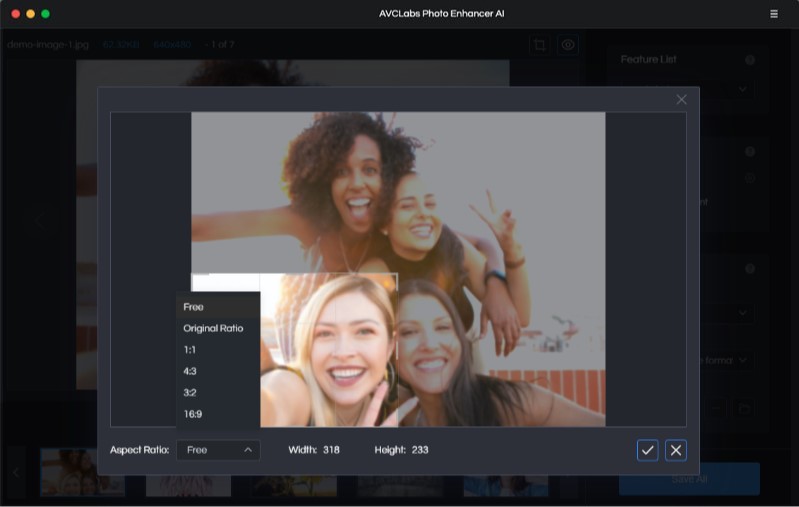Image resolution: width=799 pixels, height=507 pixels.
Task: Close the crop dialog
Action: pos(681,99)
